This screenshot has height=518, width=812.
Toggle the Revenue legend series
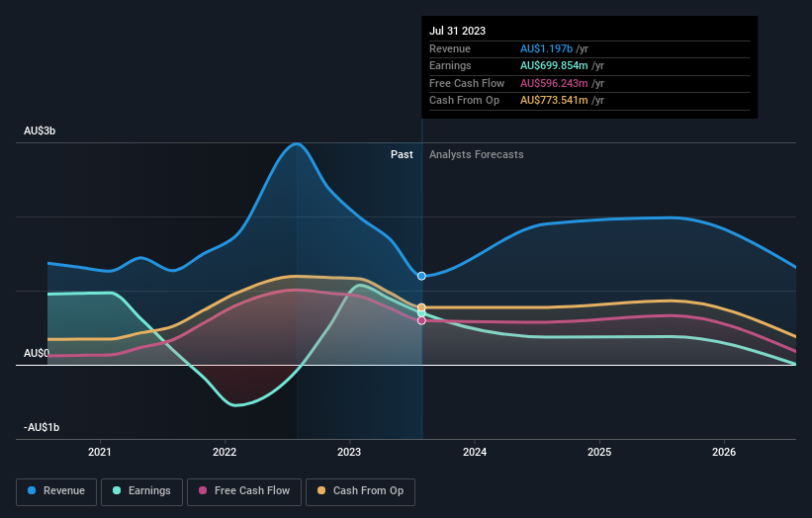coord(56,491)
